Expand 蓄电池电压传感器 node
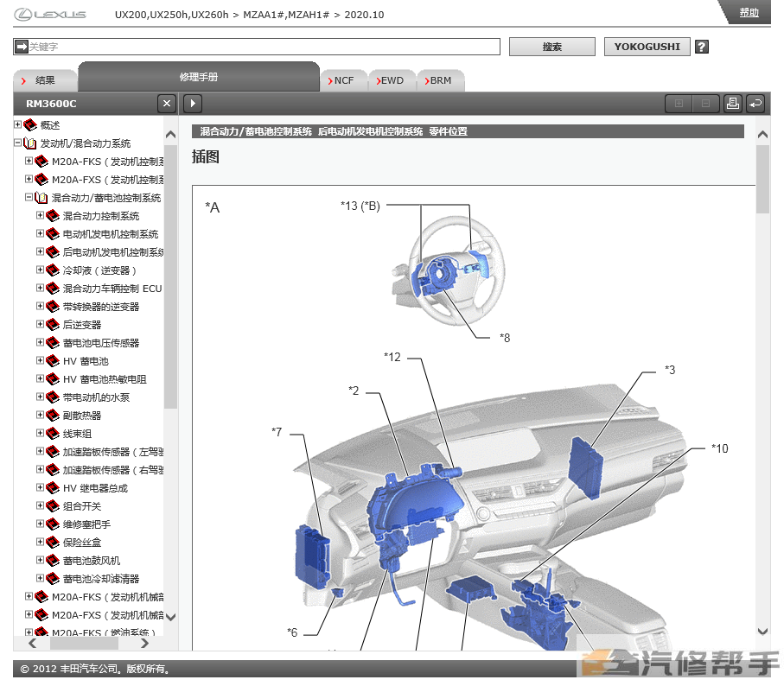Image resolution: width=784 pixels, height=686 pixels. [x=40, y=342]
